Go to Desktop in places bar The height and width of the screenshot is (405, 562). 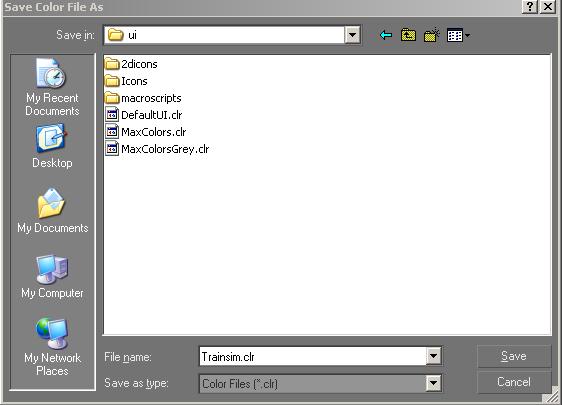(52, 146)
